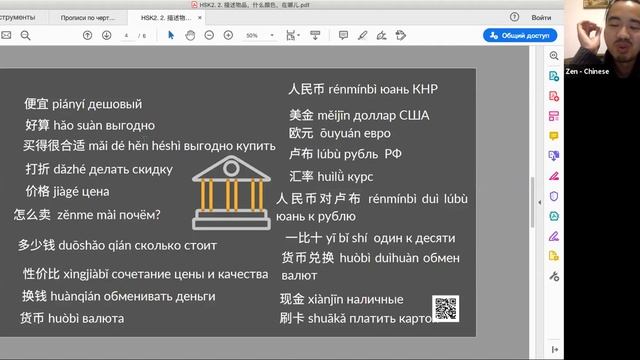
Task: Click the page number input field
Action: coord(127,36)
